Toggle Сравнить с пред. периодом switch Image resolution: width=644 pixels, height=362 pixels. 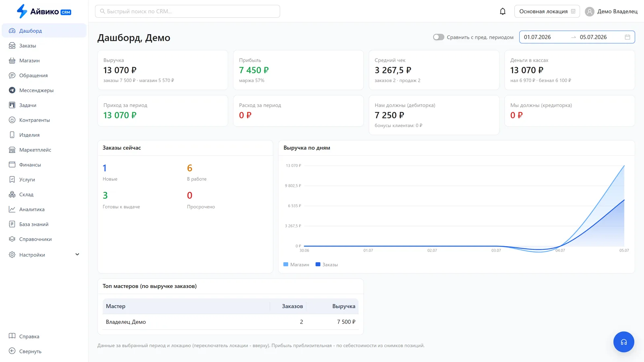[439, 37]
